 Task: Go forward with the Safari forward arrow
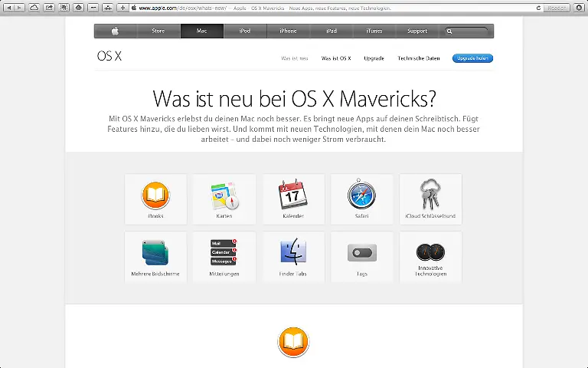(19, 8)
